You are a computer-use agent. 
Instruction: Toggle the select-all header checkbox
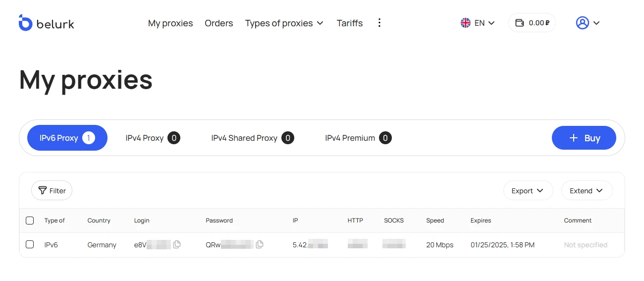(x=30, y=221)
